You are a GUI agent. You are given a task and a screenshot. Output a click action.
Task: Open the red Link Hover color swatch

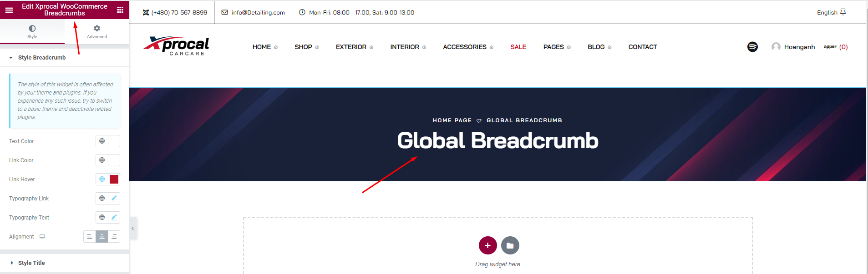[x=114, y=179]
